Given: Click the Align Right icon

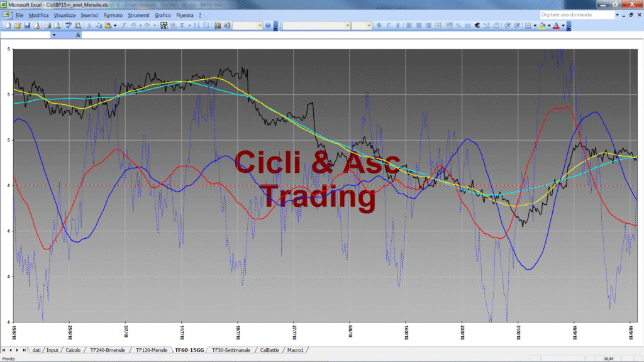Looking at the screenshot, I should [x=428, y=25].
